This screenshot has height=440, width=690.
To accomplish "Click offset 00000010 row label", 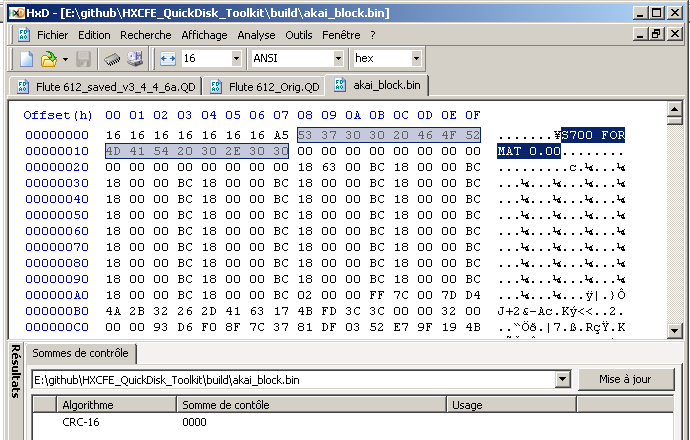I will pos(57,151).
